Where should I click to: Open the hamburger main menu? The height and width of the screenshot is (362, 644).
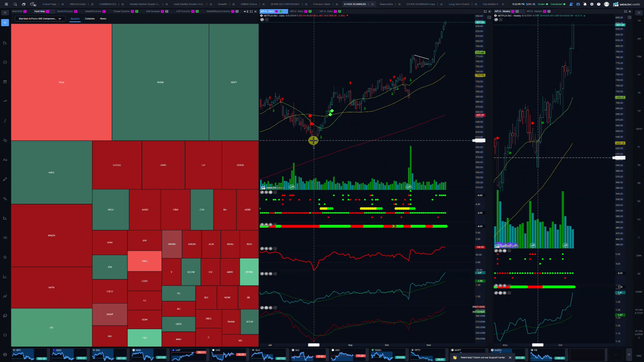click(6, 4)
